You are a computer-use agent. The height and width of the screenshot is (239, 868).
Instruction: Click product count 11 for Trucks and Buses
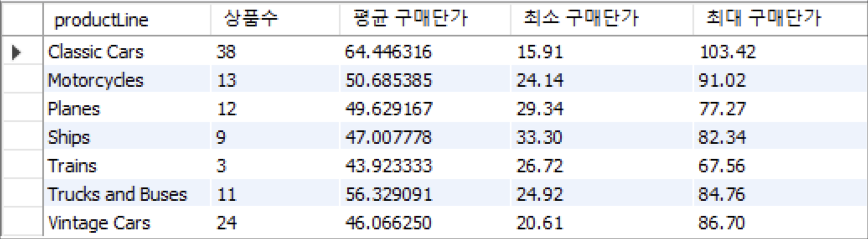tap(275, 194)
